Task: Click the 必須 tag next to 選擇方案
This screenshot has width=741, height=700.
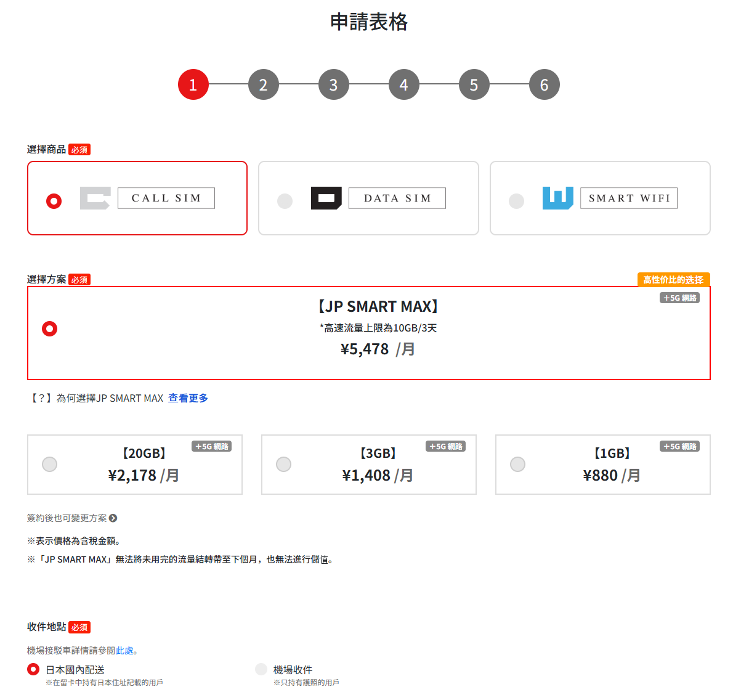Action: click(79, 280)
